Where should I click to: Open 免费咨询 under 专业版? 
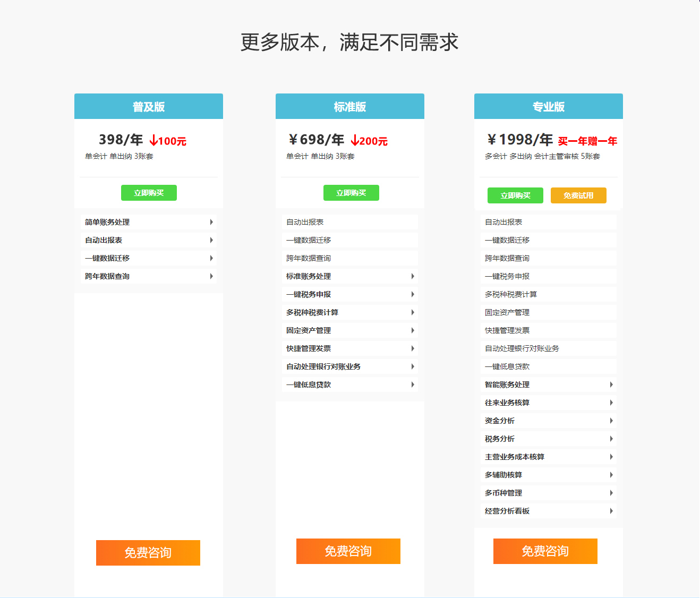click(545, 551)
